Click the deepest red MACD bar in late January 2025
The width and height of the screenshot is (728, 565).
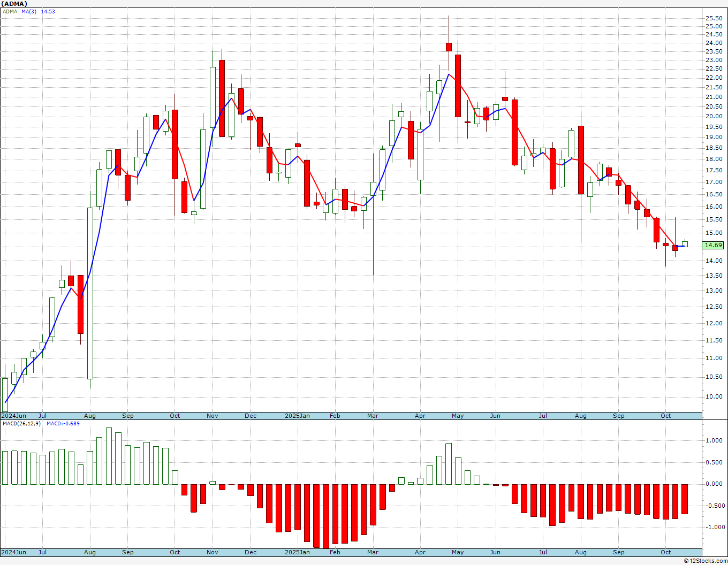point(325,516)
